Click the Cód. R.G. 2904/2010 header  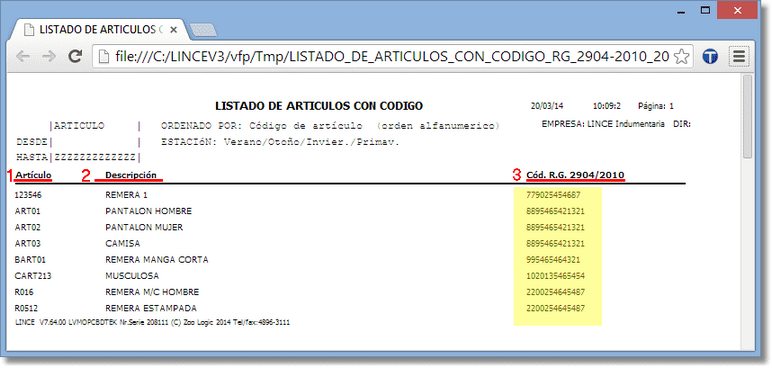pos(576,175)
